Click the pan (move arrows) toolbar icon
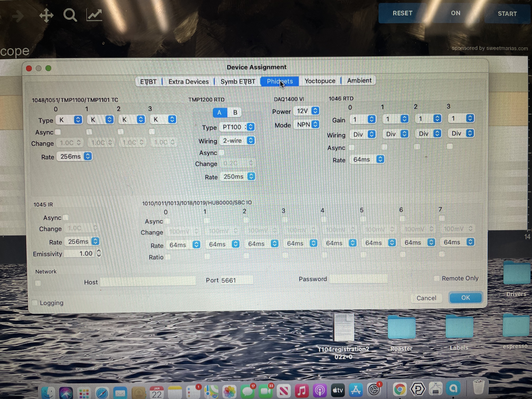Image resolution: width=532 pixels, height=399 pixels. 46,15
